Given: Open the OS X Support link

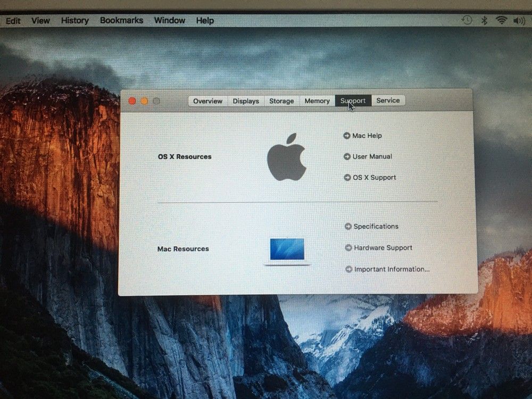Looking at the screenshot, I should coord(374,178).
